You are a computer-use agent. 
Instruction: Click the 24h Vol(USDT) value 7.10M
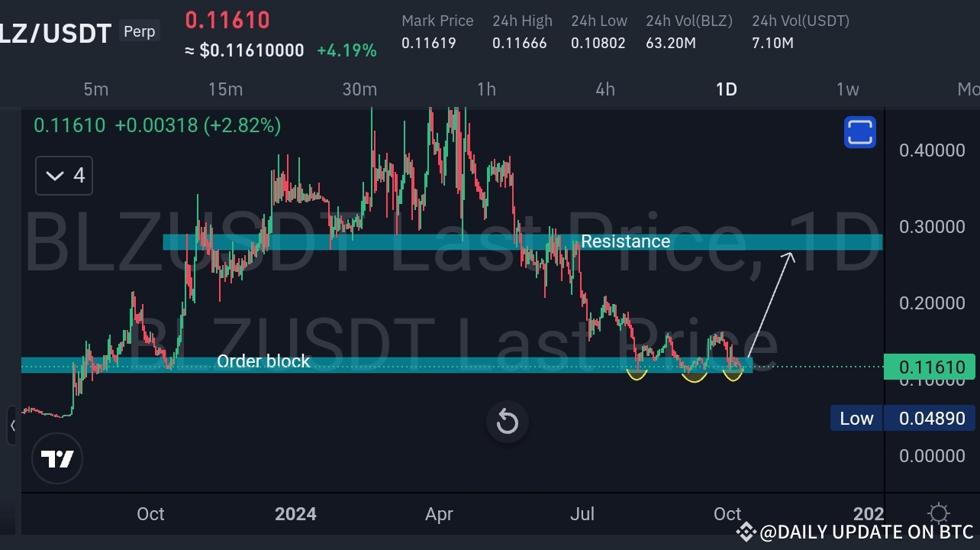click(772, 44)
